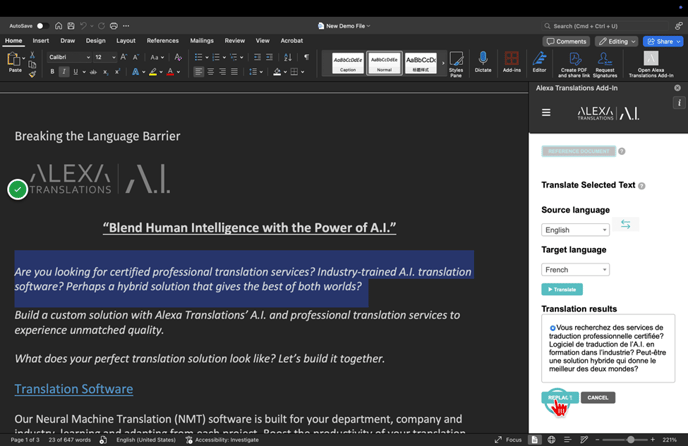Open the Acrobat ribbon tab

pyautogui.click(x=292, y=41)
